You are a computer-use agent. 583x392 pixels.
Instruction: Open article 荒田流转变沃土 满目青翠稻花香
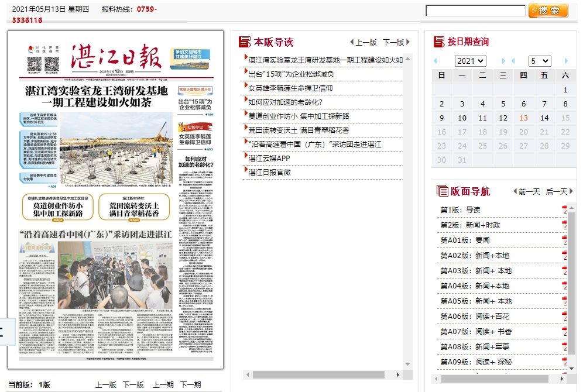point(299,130)
